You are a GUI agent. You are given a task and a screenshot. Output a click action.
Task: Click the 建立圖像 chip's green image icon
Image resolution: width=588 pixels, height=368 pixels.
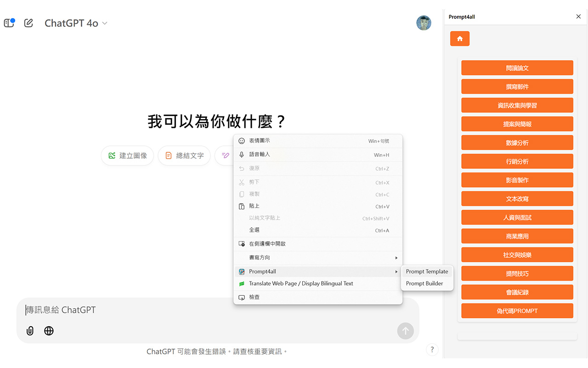[112, 155]
